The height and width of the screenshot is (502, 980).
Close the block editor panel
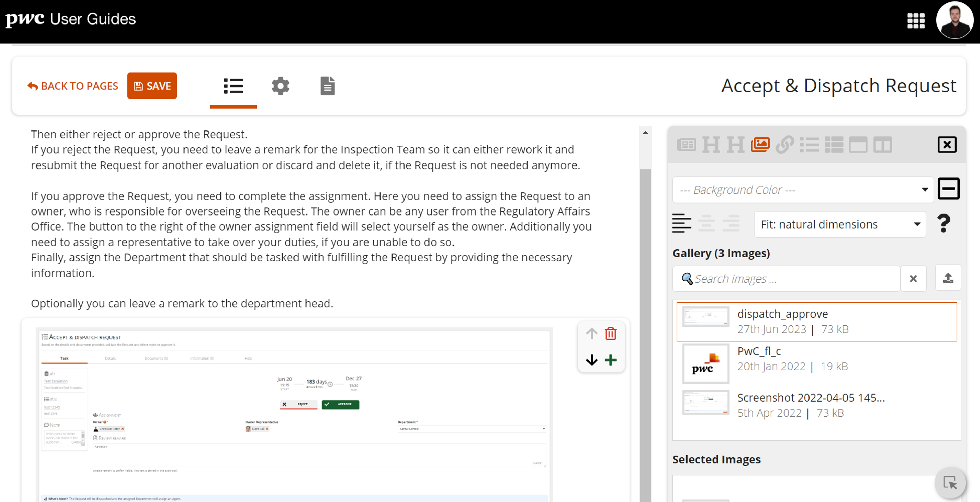[x=947, y=145]
